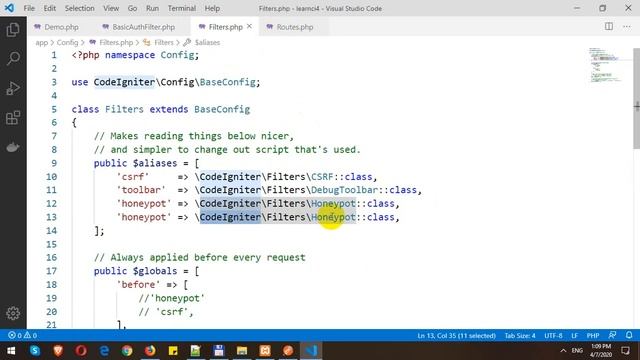This screenshot has height=360, width=640.
Task: Change language mode 'PHP' in status bar
Action: pos(593,336)
